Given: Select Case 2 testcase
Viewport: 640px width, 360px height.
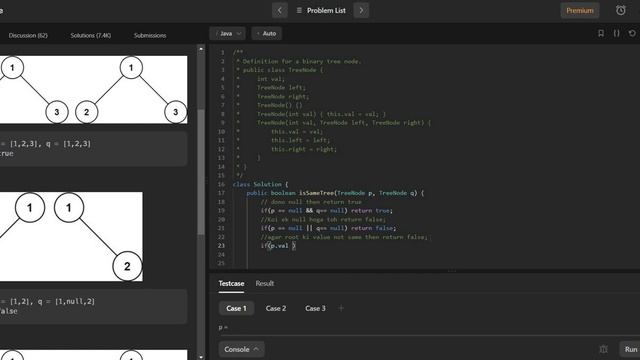Looking at the screenshot, I should [x=276, y=308].
